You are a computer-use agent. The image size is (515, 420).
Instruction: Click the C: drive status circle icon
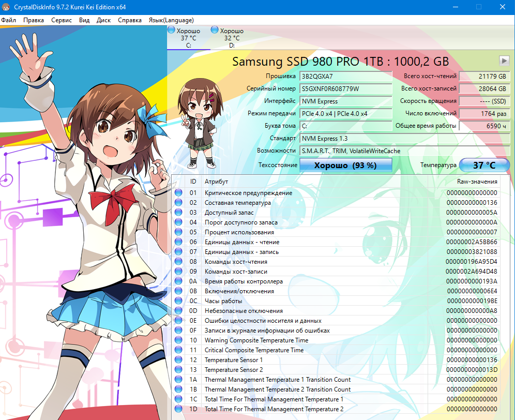[x=171, y=30]
